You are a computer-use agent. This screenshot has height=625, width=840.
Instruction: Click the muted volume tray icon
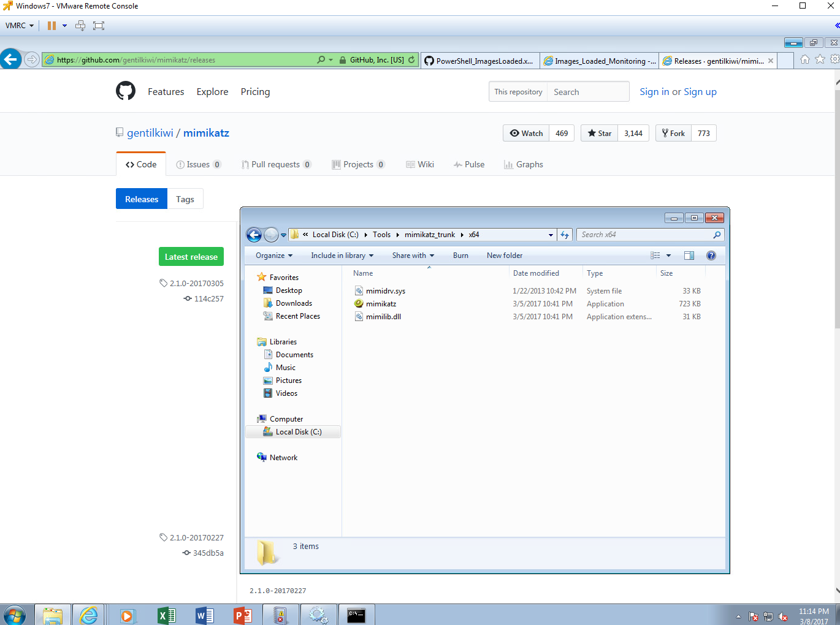pyautogui.click(x=783, y=617)
